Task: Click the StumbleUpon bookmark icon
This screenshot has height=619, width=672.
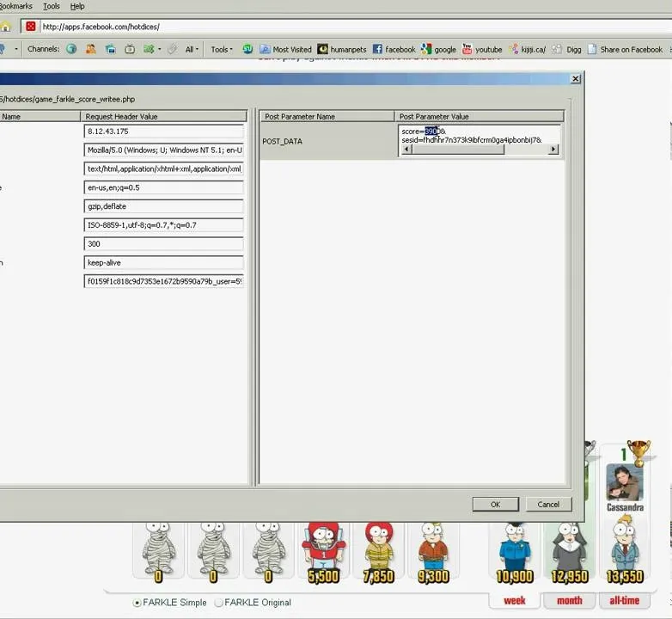Action: click(x=247, y=49)
